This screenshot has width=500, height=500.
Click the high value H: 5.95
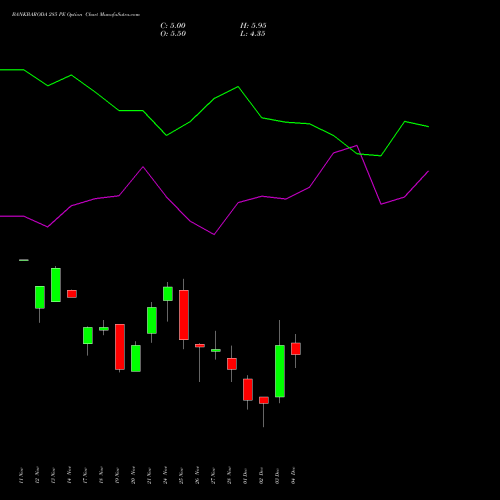253,26
